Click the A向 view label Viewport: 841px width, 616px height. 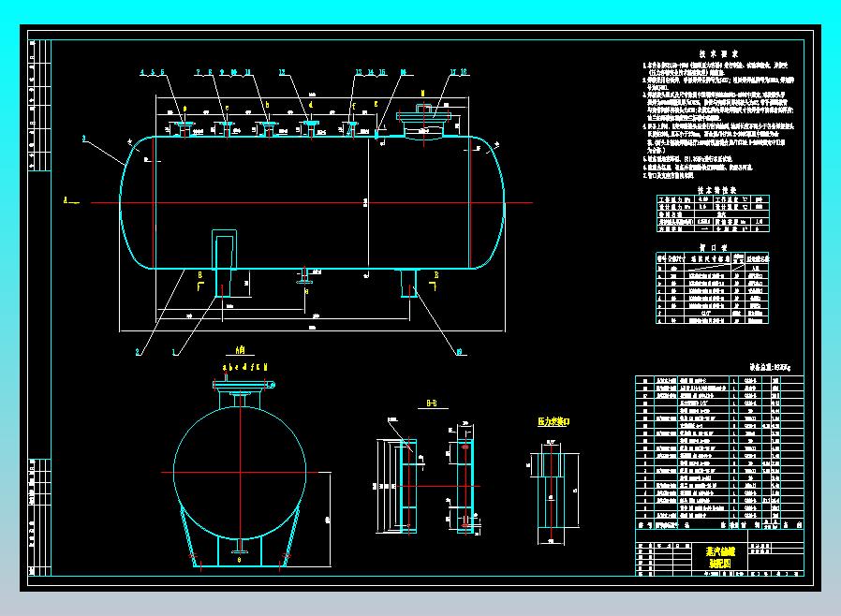coord(240,350)
